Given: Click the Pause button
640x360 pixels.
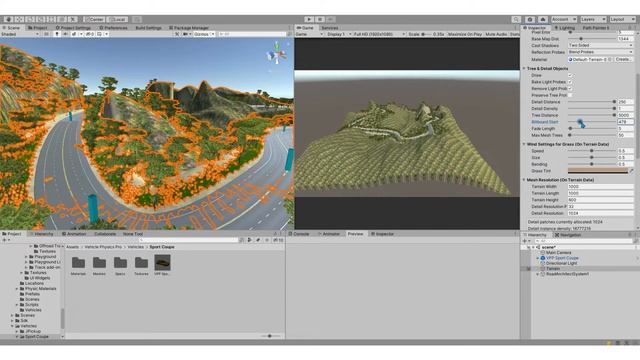Looking at the screenshot, I should (320, 19).
